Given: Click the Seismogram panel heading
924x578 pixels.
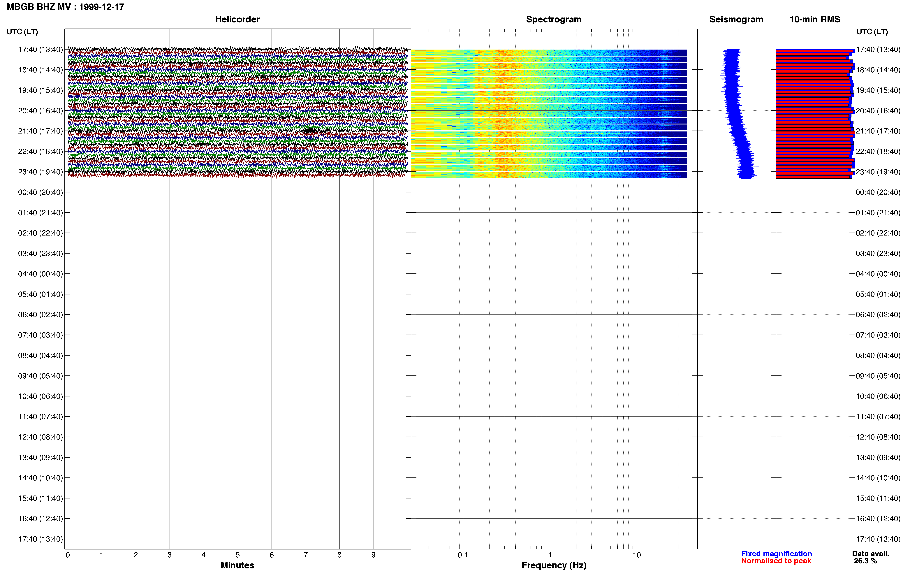Looking at the screenshot, I should (736, 20).
